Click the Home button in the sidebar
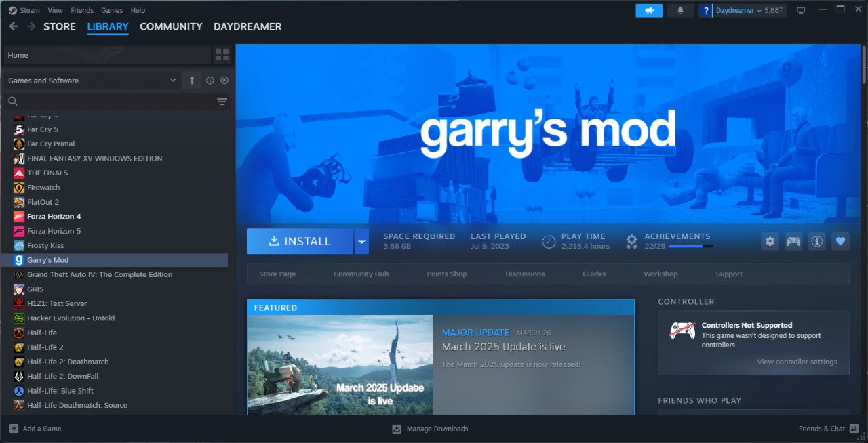The width and height of the screenshot is (868, 443). (x=107, y=55)
